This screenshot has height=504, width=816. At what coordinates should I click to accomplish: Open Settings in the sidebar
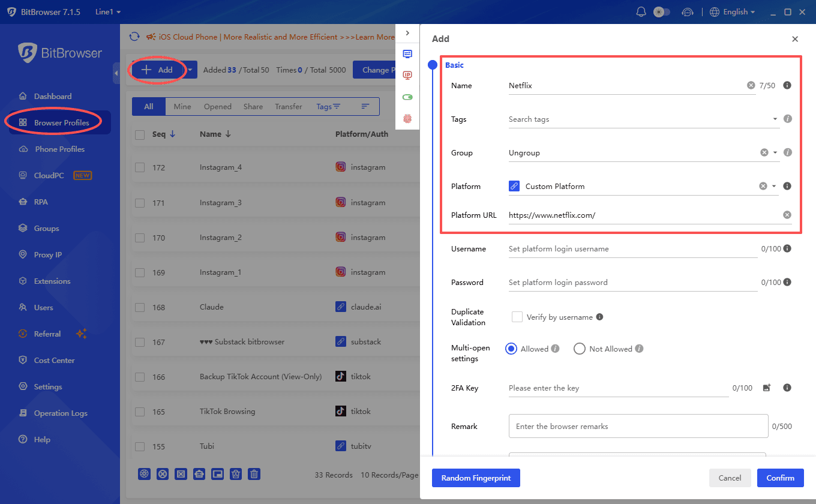click(x=48, y=386)
